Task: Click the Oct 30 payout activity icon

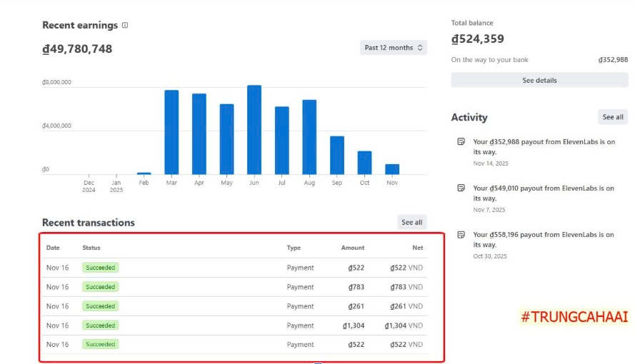Action: pos(461,235)
